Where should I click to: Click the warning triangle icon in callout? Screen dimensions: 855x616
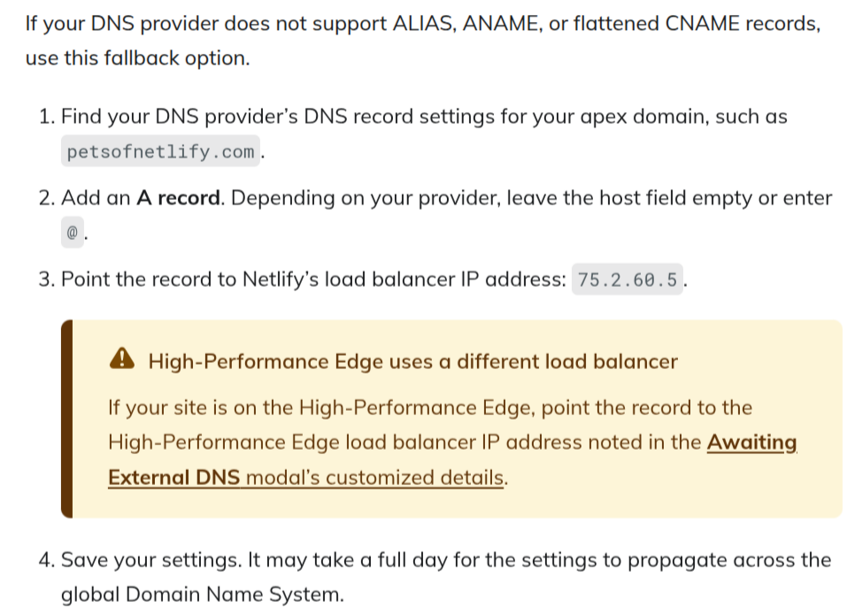click(121, 359)
